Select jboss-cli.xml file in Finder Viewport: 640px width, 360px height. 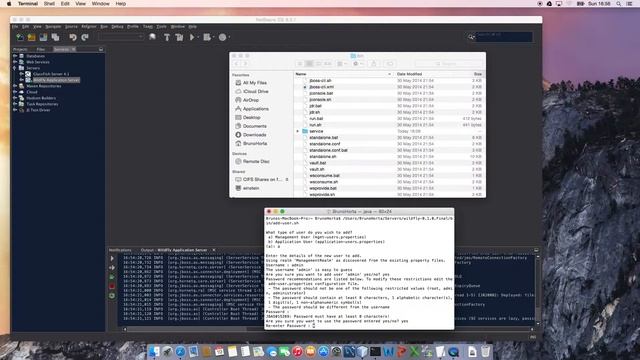coord(321,87)
